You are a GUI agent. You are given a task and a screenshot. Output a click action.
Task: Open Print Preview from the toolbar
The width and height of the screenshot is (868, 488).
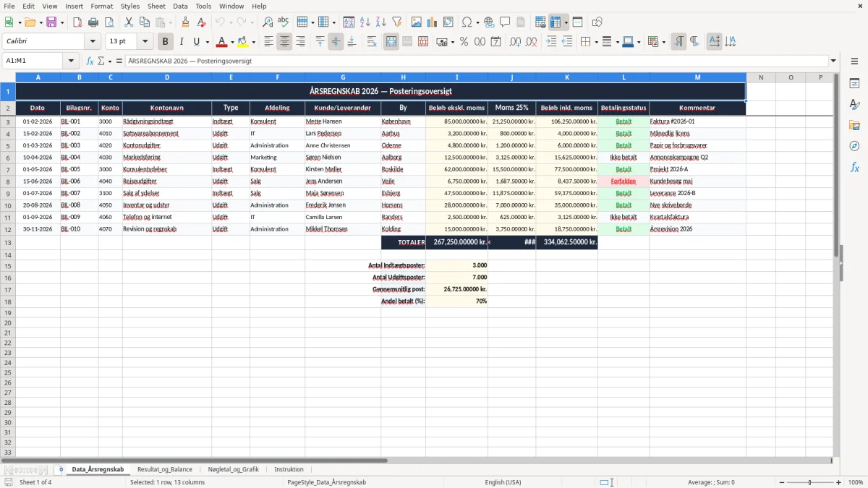click(x=109, y=22)
